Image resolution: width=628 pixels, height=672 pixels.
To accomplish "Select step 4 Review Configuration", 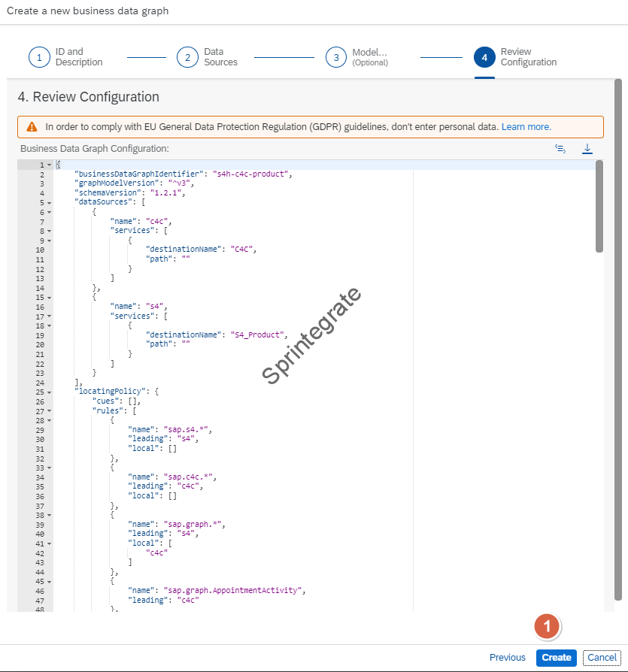I will [x=515, y=57].
